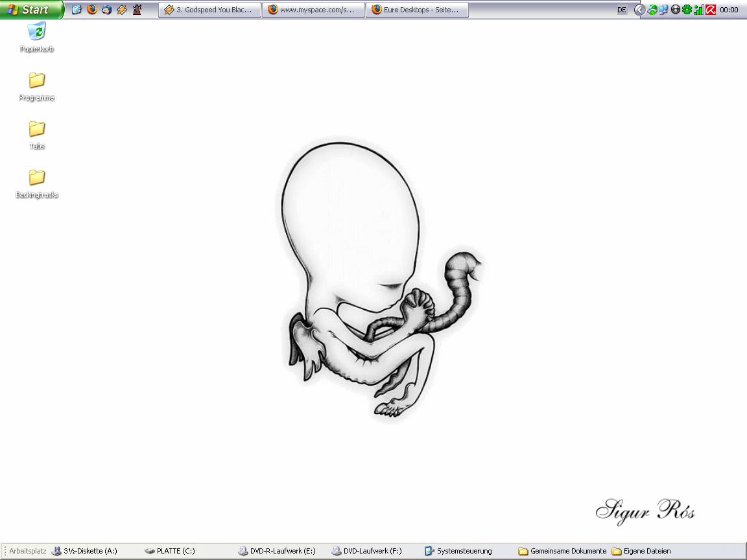The image size is (747, 560).
Task: Open the Eigene Dateien folder
Action: tap(641, 551)
